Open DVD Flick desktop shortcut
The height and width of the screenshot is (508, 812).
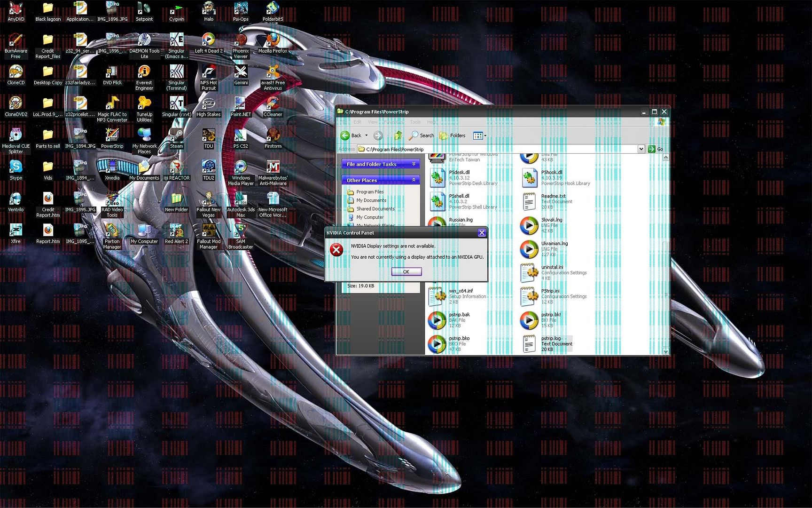click(x=112, y=75)
